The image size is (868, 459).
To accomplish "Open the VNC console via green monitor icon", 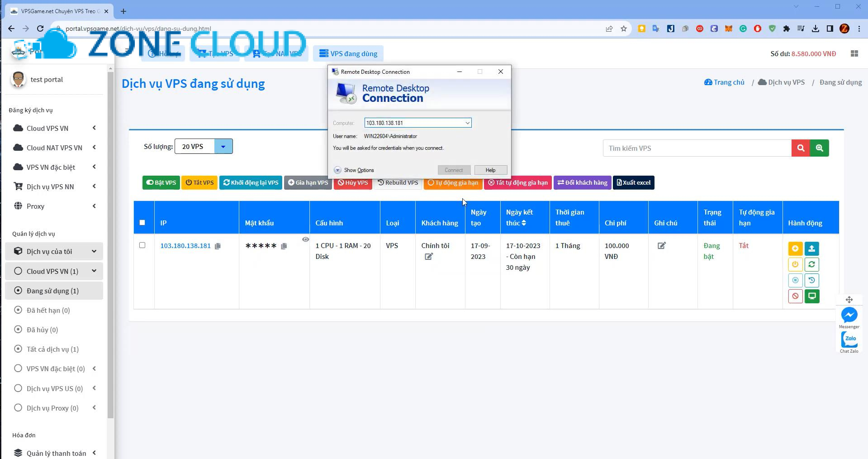I will click(x=811, y=296).
